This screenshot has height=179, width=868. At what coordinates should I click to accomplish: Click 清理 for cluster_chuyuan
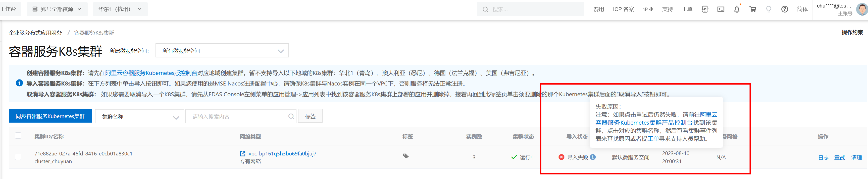pyautogui.click(x=856, y=157)
